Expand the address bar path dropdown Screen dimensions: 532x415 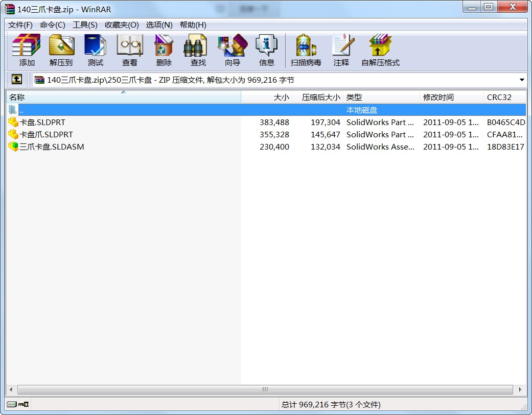[x=521, y=80]
